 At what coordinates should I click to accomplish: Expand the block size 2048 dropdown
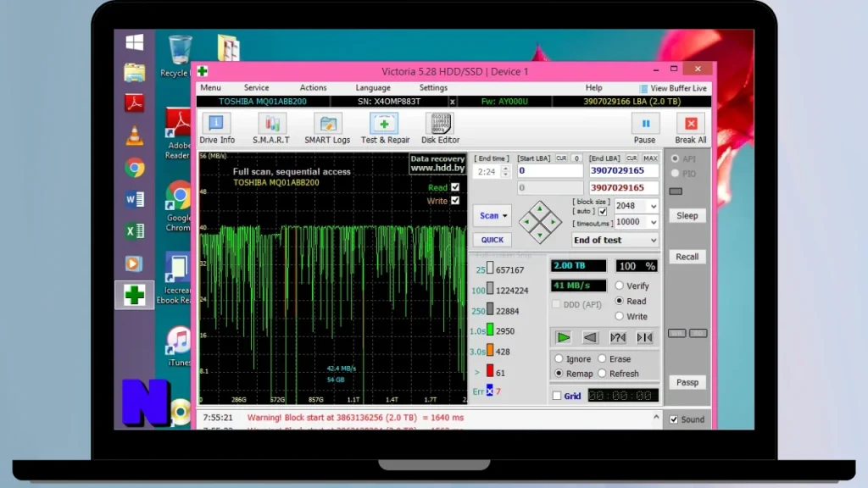654,207
